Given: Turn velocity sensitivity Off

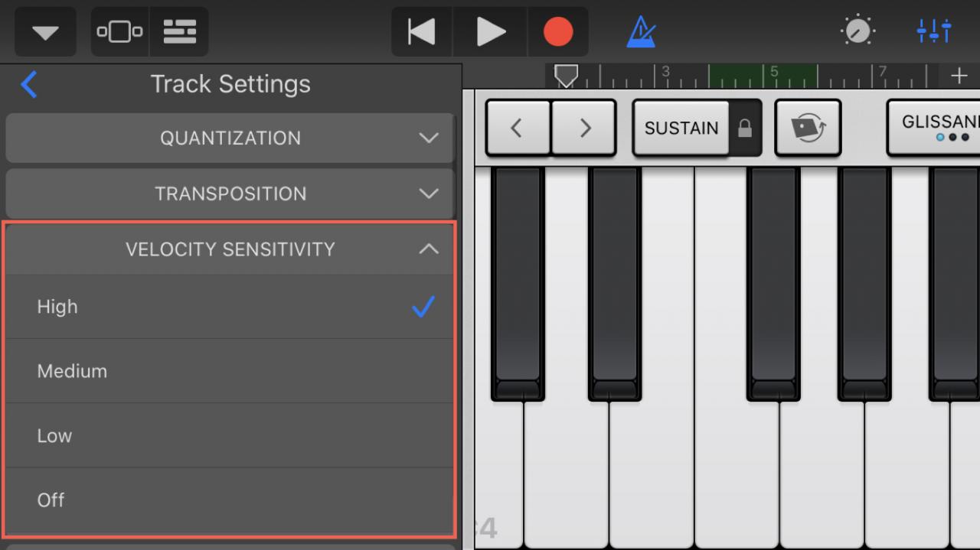Looking at the screenshot, I should [230, 500].
